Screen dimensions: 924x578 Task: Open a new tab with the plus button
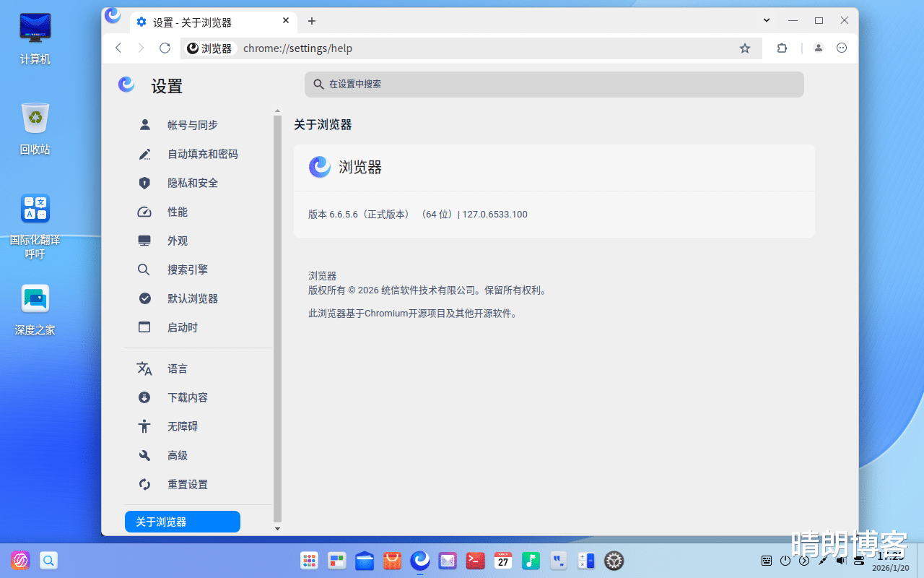click(312, 21)
